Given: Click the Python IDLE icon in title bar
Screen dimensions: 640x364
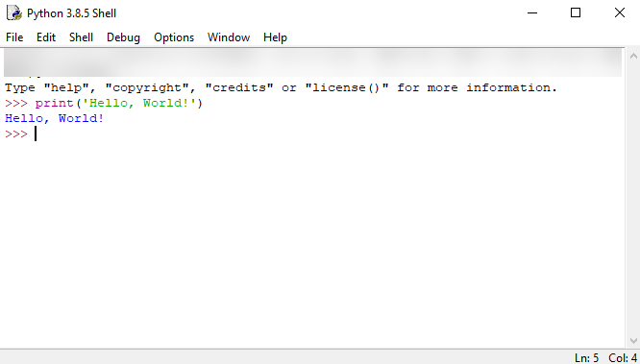Looking at the screenshot, I should tap(14, 13).
